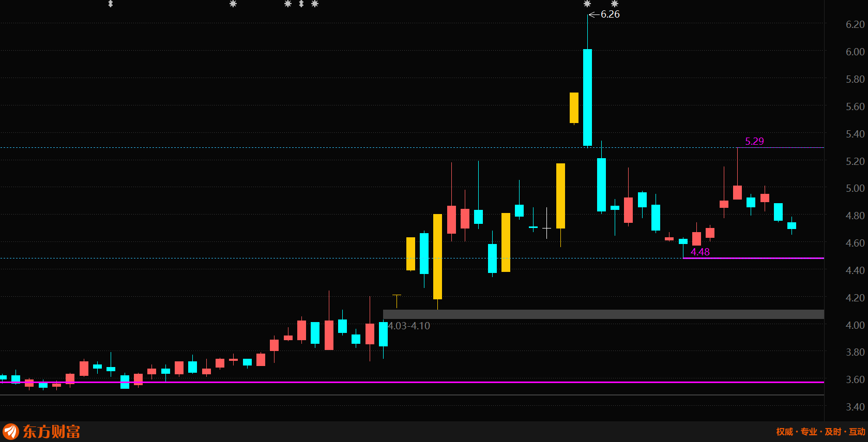Click the 6.00 axis price label
This screenshot has height=442, width=868.
[855, 52]
